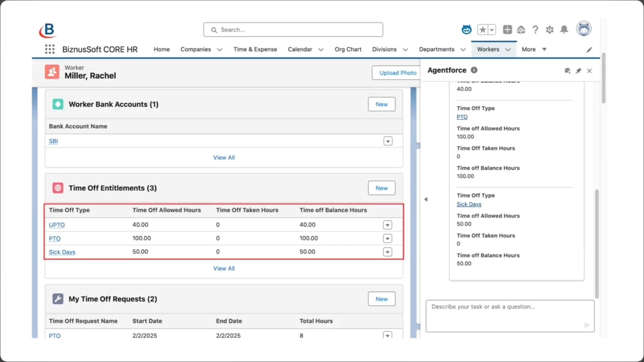Collapse the Agentforce panel with side arrow

[426, 199]
